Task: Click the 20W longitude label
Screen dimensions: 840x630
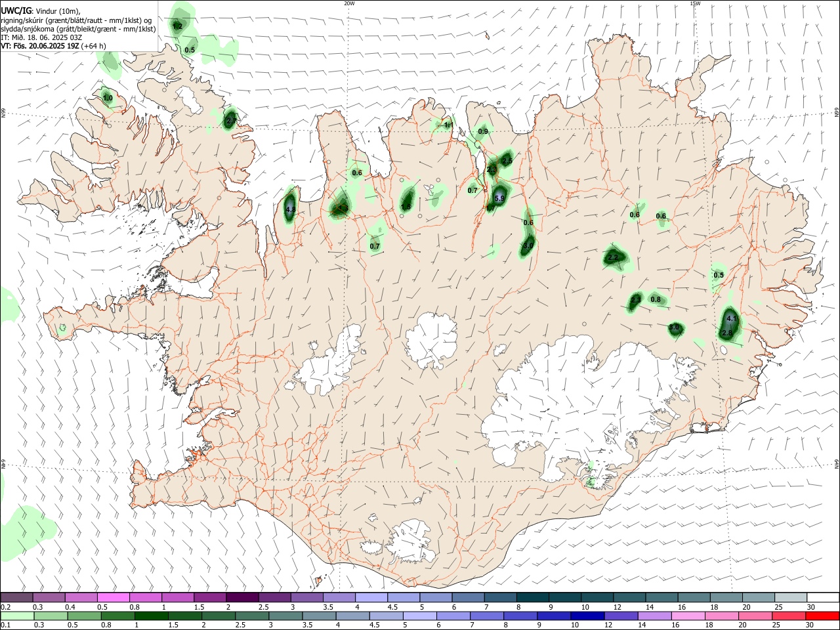Action: 349,3
